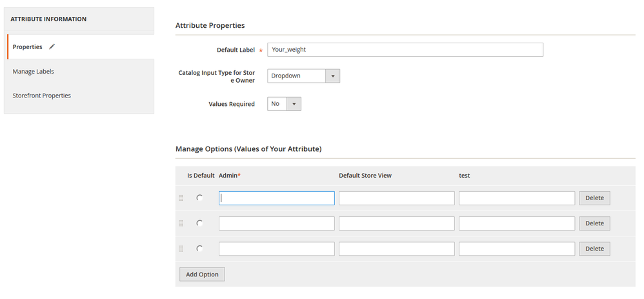The image size is (644, 299).
Task: Open the Catalog Input Type dropdown
Action: coord(303,76)
